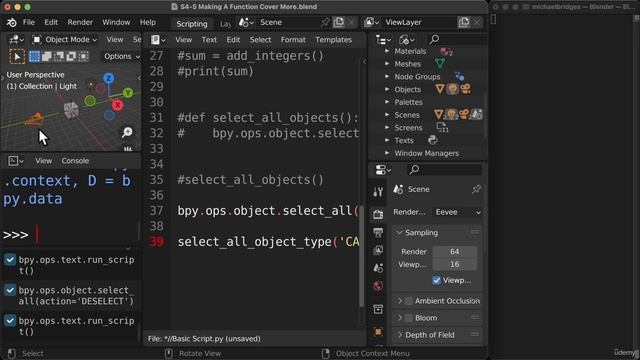Open the Scene properties tab
Screen dimensions: 640x360
378,268
